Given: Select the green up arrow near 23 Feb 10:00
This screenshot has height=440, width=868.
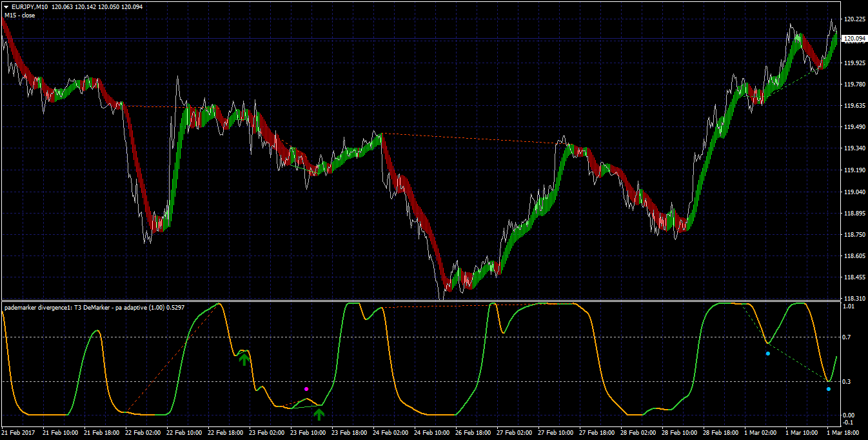Looking at the screenshot, I should click(319, 414).
